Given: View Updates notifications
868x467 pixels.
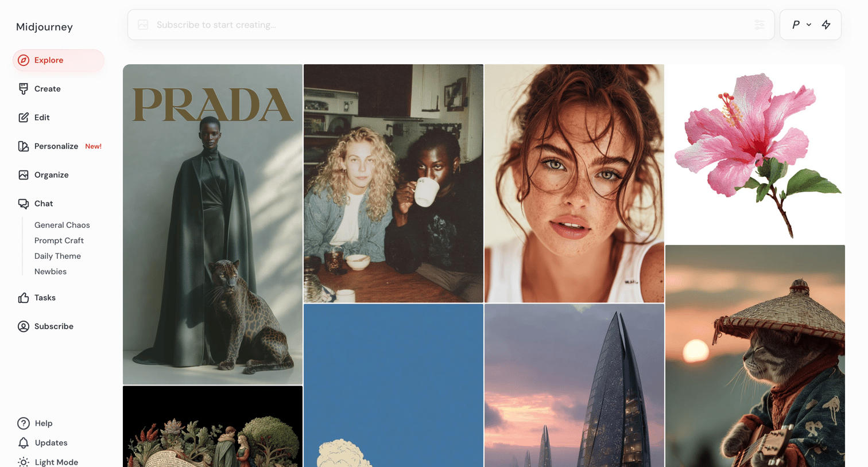Looking at the screenshot, I should tap(51, 443).
